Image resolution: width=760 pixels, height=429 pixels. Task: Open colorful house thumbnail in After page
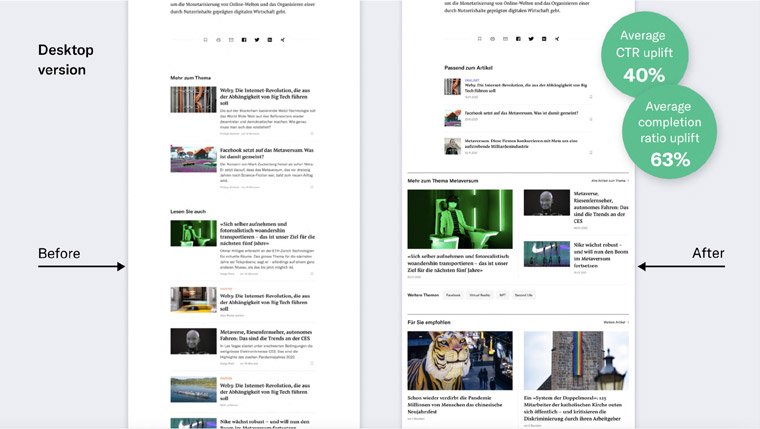click(452, 118)
